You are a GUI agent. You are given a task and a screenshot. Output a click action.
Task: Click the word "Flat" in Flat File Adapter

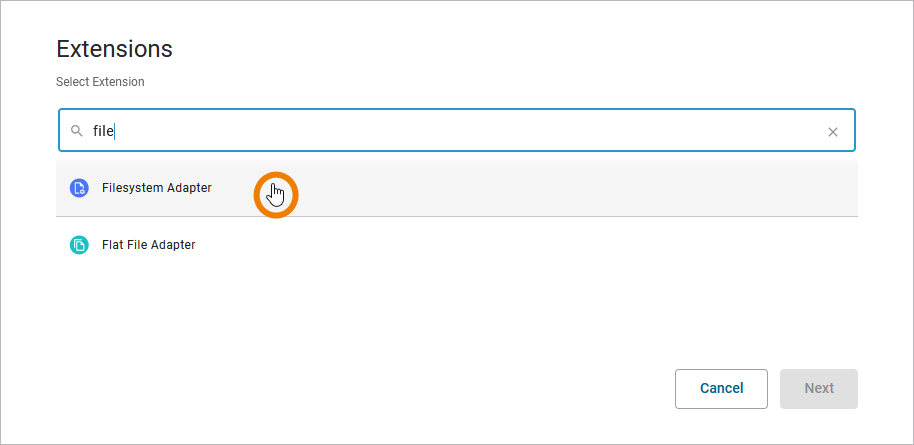pyautogui.click(x=112, y=245)
